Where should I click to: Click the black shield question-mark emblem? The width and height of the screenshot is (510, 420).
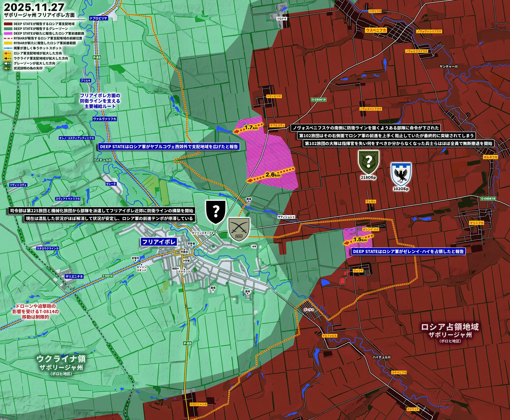tap(216, 212)
